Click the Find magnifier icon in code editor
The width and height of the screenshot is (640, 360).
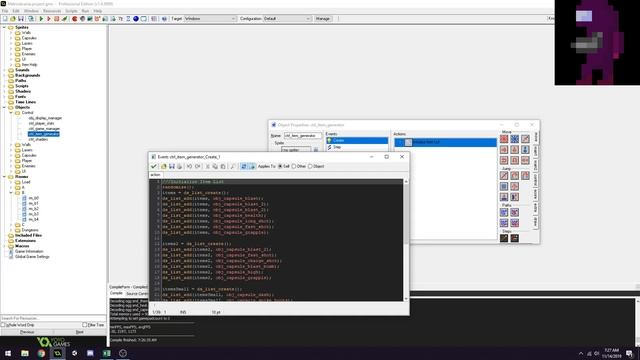click(233, 167)
